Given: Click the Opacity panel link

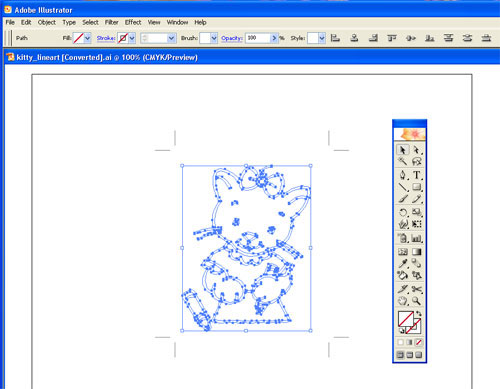Looking at the screenshot, I should 232,38.
